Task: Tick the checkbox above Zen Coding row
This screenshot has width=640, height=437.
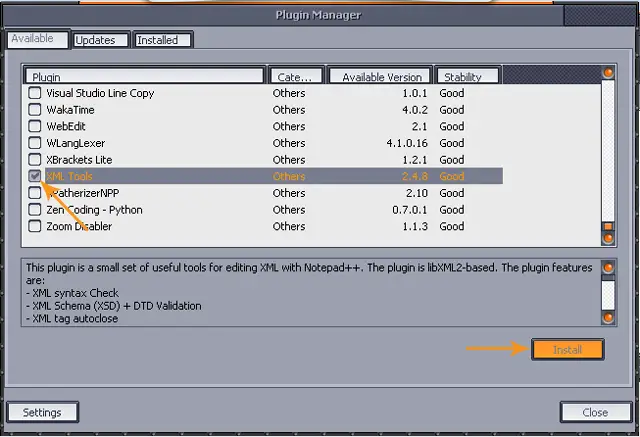Action: [x=35, y=193]
